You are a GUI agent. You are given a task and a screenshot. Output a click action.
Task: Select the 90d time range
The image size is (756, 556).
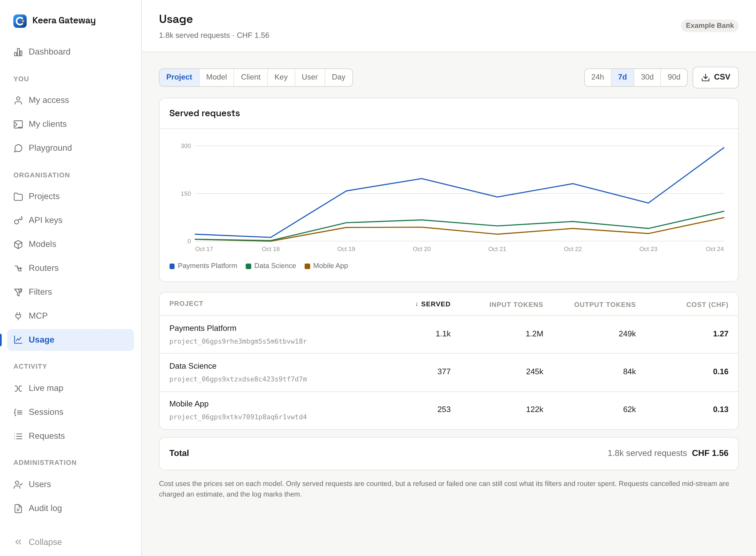[674, 77]
